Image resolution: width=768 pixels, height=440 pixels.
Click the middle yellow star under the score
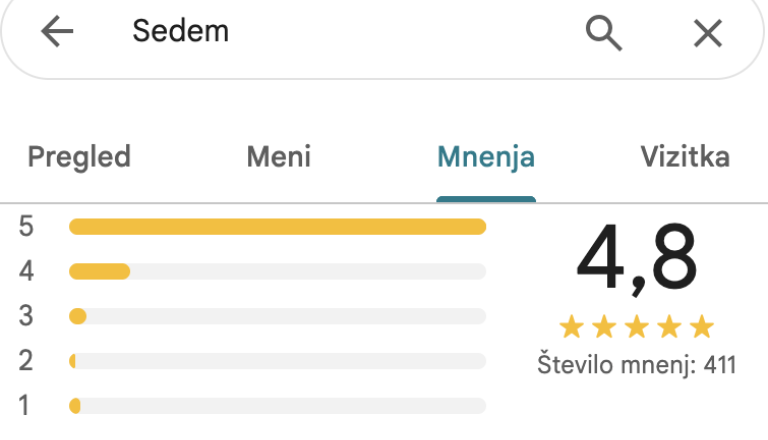click(637, 327)
